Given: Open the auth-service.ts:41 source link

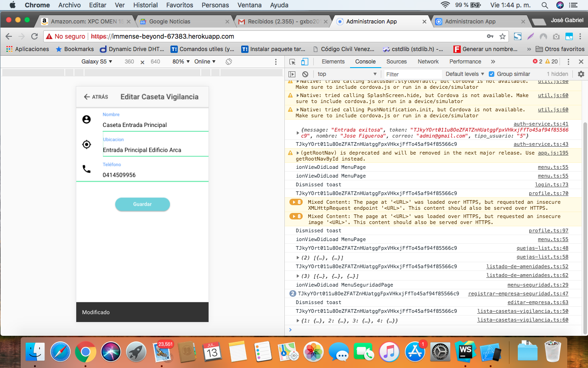Looking at the screenshot, I should coord(541,124).
